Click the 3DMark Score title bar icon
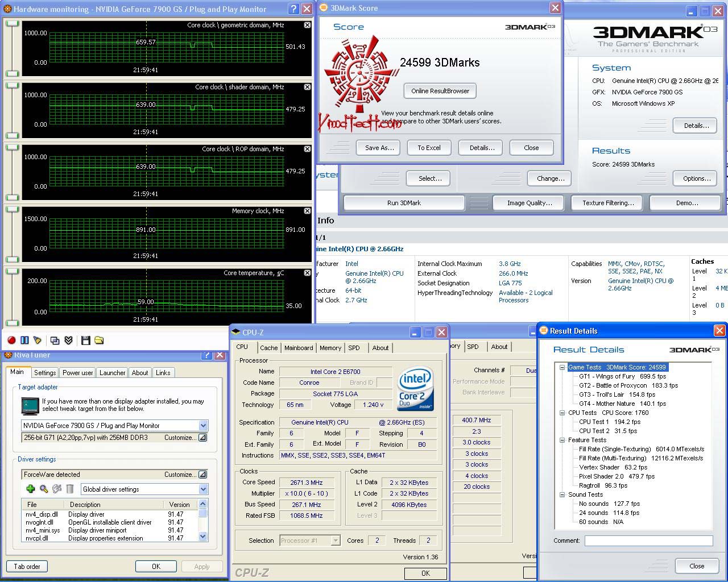The width and height of the screenshot is (728, 582). 324,8
